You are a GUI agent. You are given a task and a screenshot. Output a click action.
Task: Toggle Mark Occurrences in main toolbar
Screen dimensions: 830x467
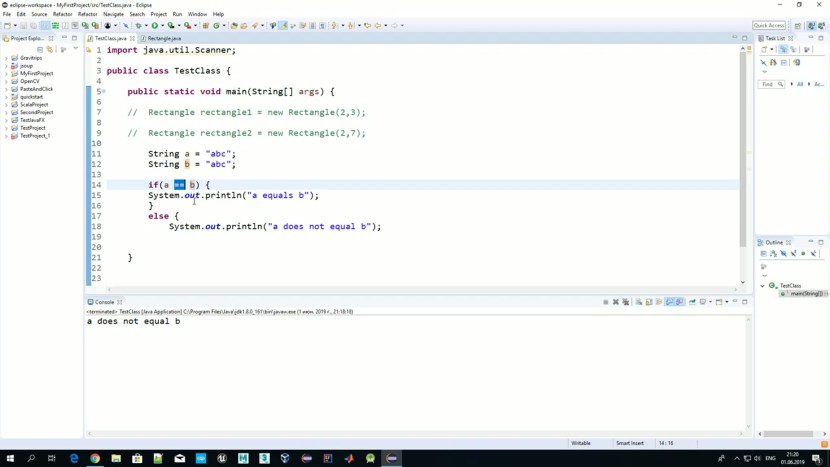[283, 25]
